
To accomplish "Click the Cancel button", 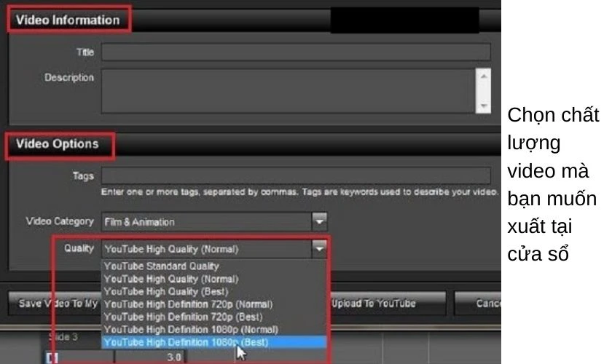I will tap(478, 303).
